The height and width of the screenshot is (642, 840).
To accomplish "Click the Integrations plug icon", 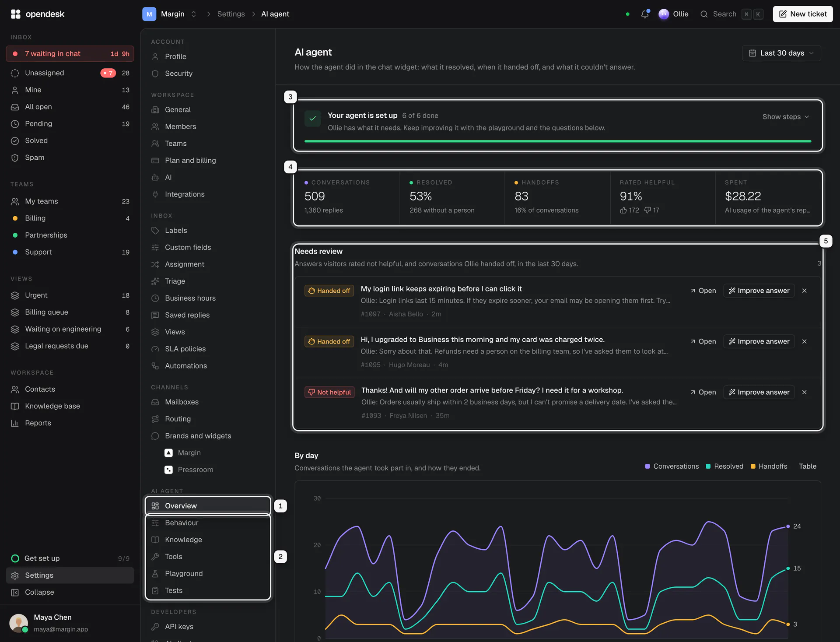I will [x=155, y=194].
